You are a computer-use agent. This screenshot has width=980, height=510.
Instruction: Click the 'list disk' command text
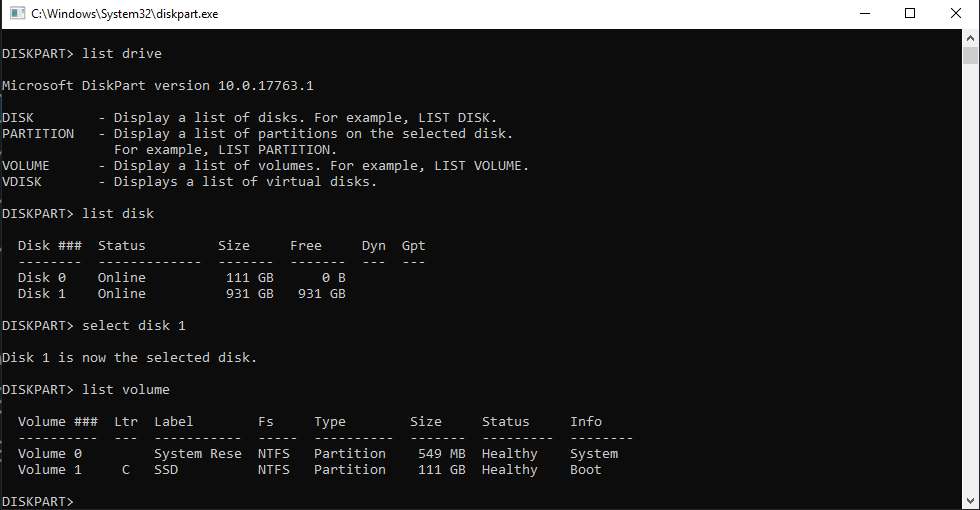(118, 214)
